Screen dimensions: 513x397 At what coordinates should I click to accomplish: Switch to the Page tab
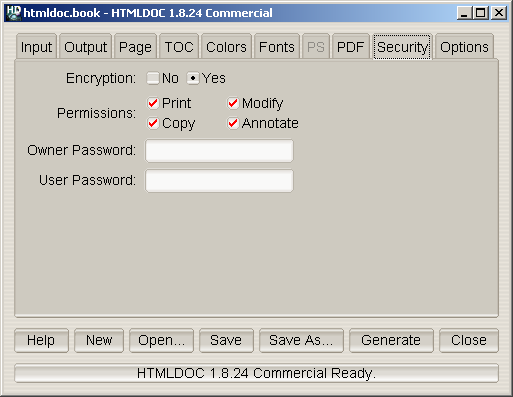coord(135,47)
